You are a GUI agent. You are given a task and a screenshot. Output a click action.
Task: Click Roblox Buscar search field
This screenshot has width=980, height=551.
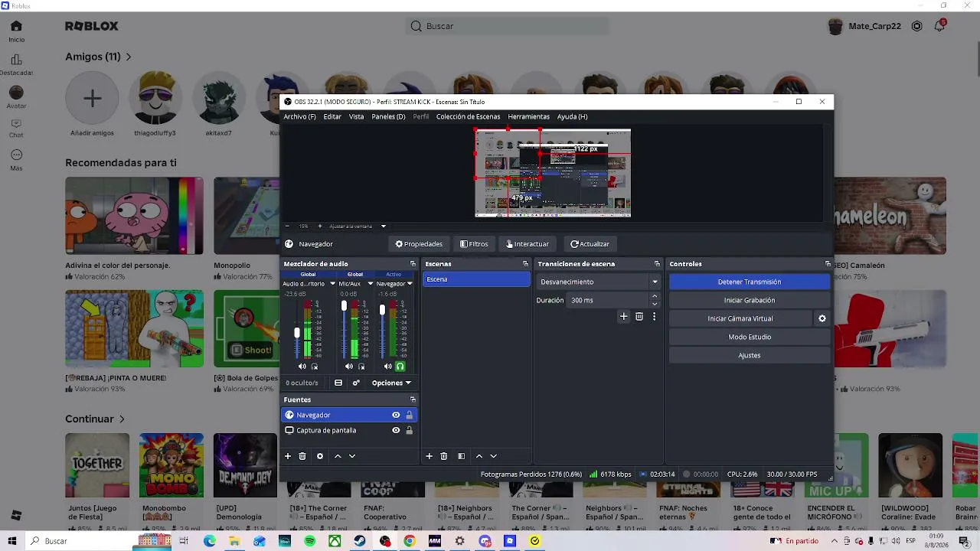[508, 26]
